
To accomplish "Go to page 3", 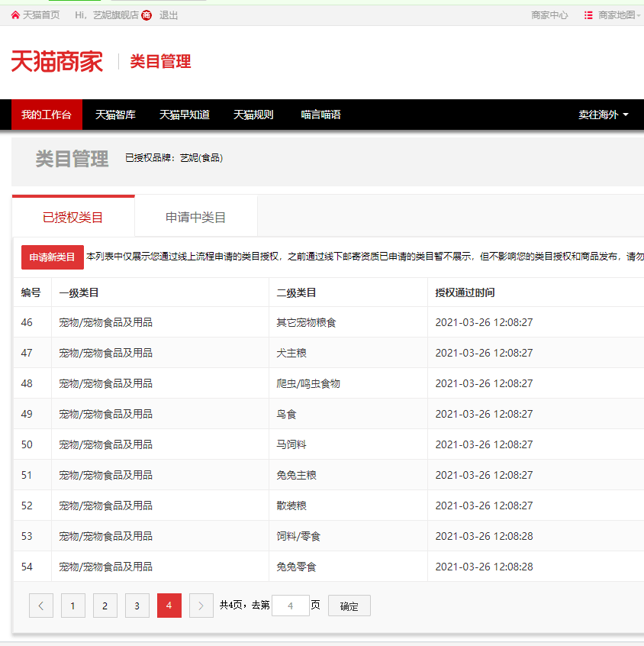I will [x=137, y=606].
